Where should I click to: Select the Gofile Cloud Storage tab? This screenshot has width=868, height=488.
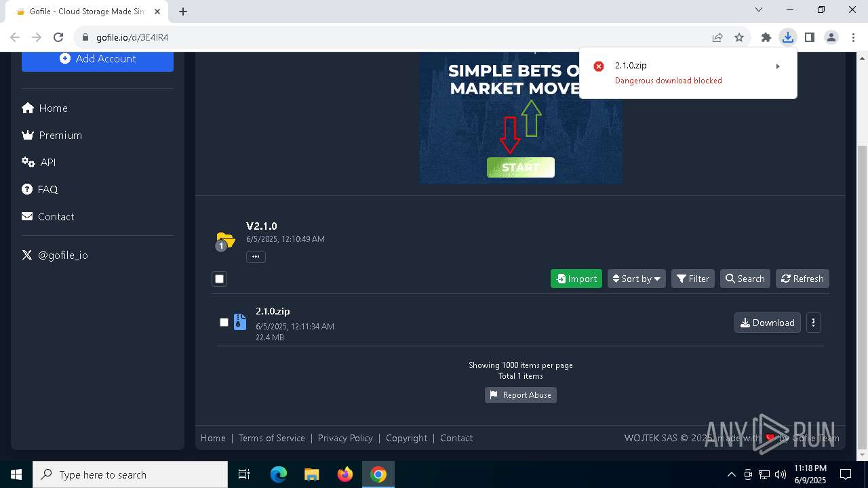click(x=87, y=12)
